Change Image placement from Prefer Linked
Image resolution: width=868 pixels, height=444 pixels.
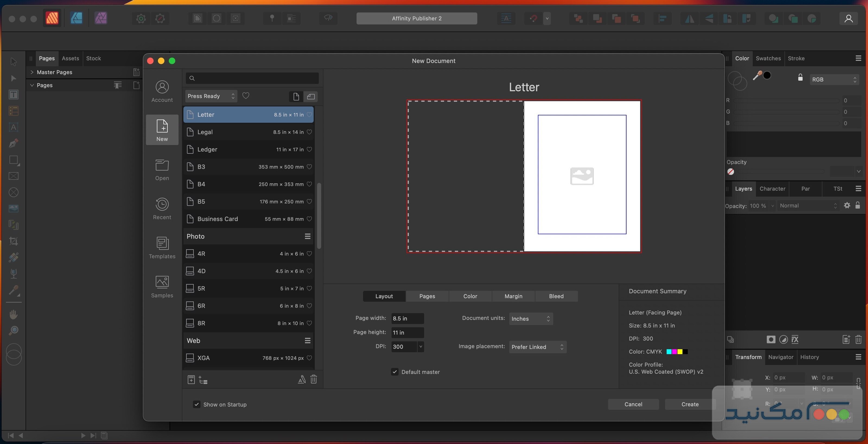pos(537,347)
